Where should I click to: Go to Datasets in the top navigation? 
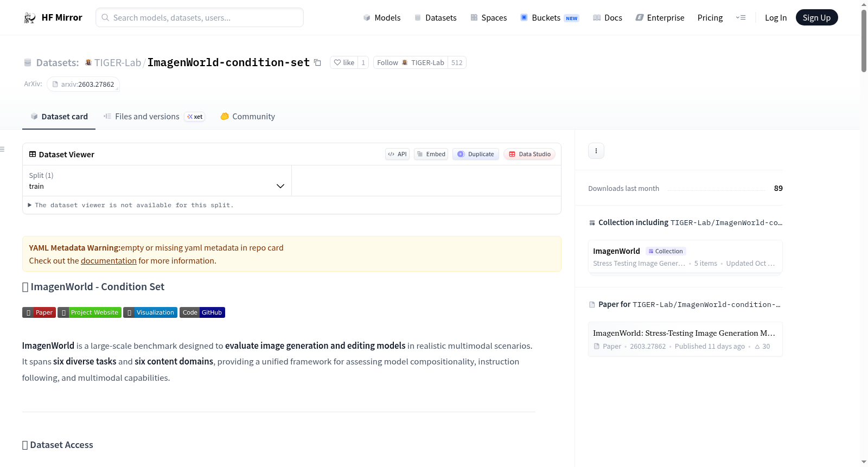click(435, 18)
